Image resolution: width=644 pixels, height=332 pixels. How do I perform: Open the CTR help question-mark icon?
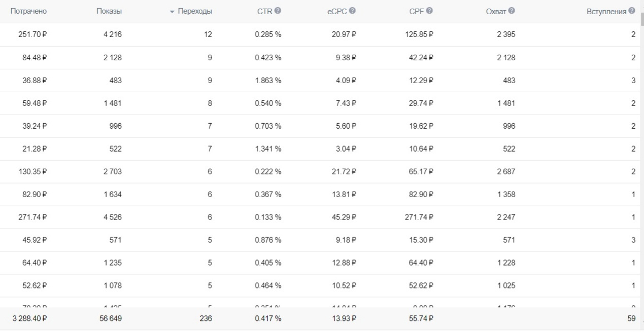click(278, 11)
